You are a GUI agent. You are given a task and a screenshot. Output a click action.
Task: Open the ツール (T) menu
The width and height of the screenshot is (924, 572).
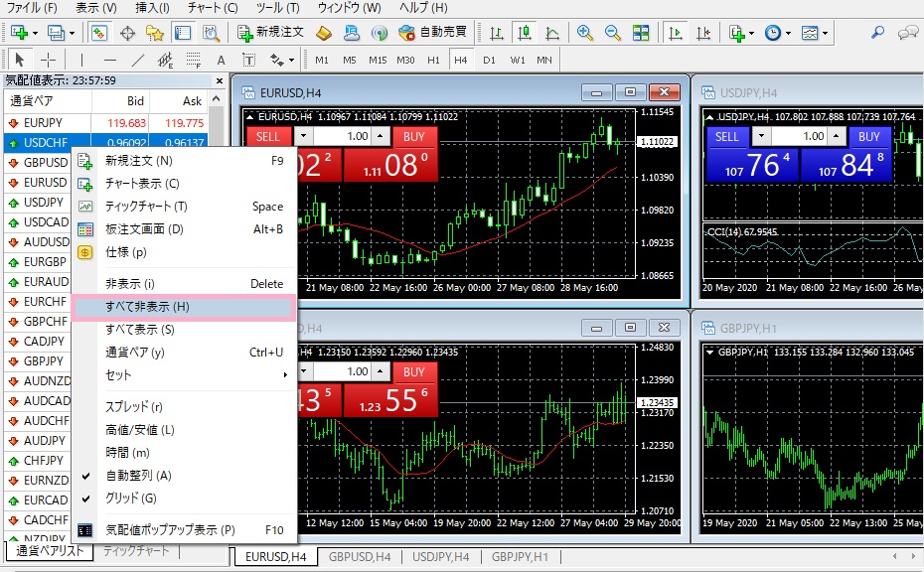point(278,8)
